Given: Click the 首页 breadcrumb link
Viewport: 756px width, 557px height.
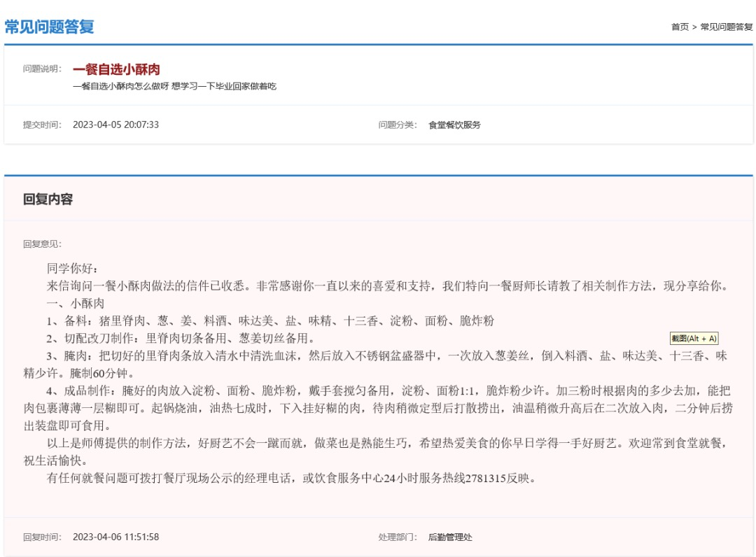Looking at the screenshot, I should (679, 27).
